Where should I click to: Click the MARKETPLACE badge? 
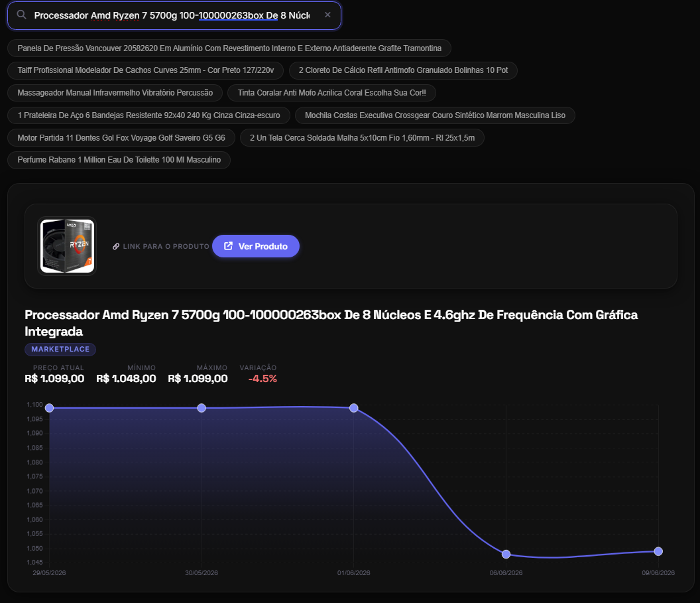pos(60,350)
